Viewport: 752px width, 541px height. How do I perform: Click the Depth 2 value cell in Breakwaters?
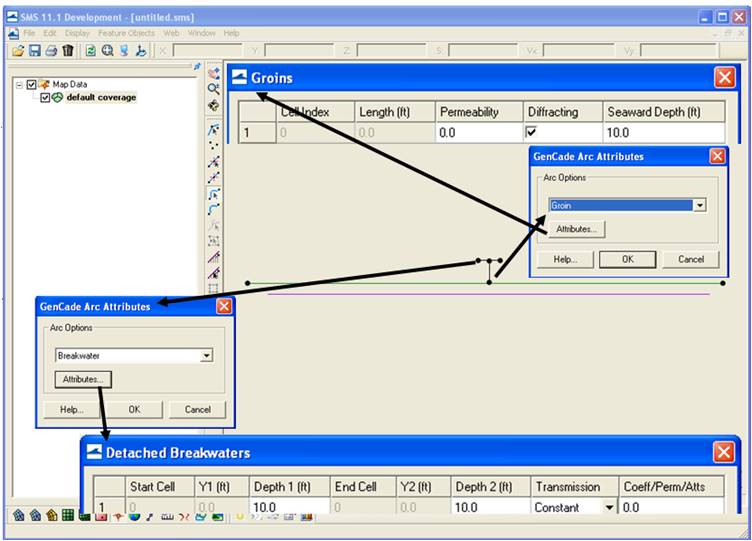pyautogui.click(x=491, y=506)
